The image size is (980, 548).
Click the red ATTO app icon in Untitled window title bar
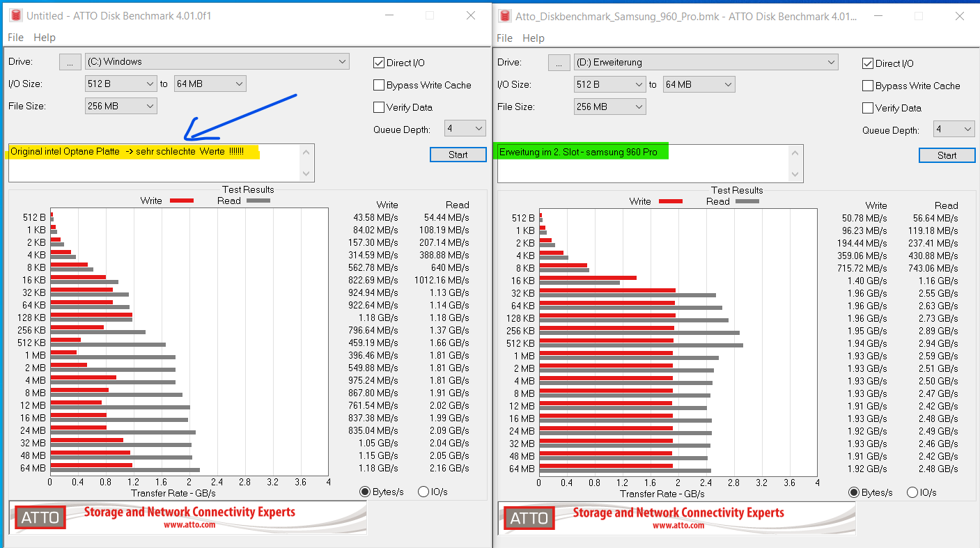click(15, 15)
